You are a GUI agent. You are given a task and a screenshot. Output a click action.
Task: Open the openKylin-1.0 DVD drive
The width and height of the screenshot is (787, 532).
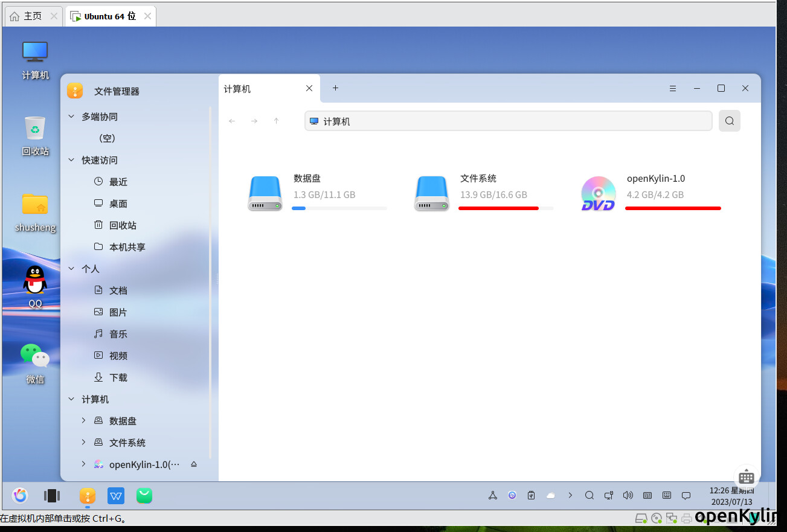pos(598,194)
